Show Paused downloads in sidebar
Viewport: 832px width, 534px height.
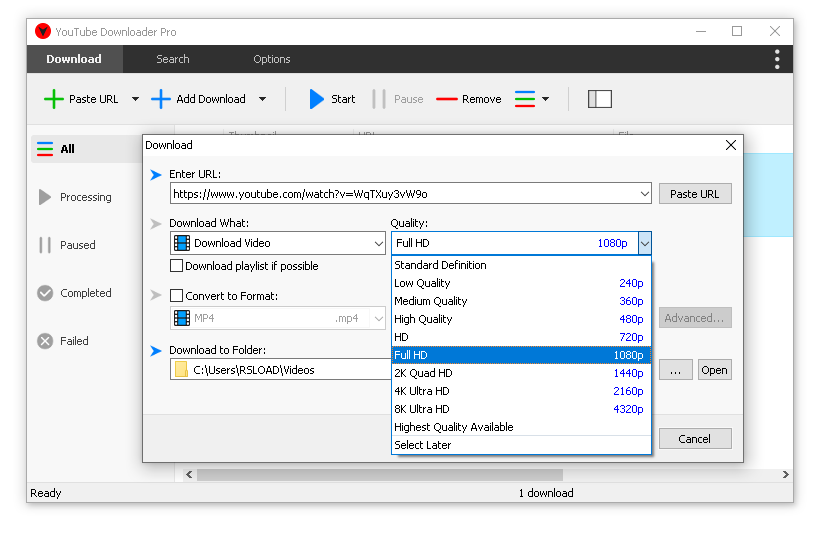click(x=67, y=245)
